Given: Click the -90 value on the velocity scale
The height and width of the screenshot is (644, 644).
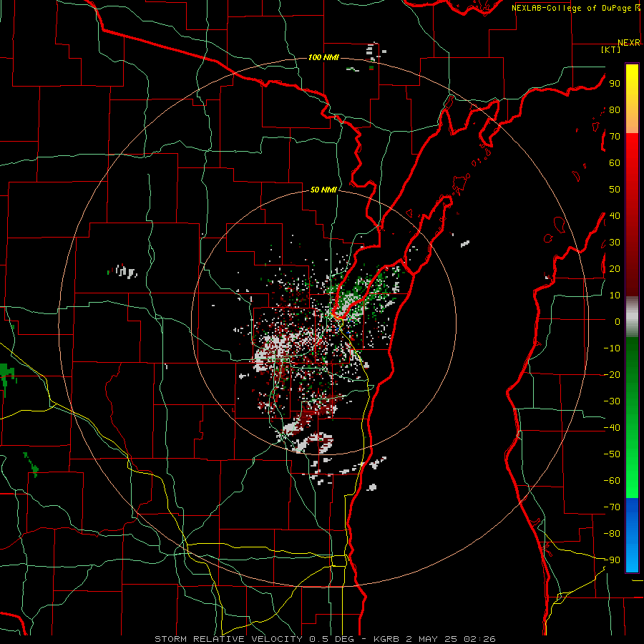Looking at the screenshot, I should 612,560.
